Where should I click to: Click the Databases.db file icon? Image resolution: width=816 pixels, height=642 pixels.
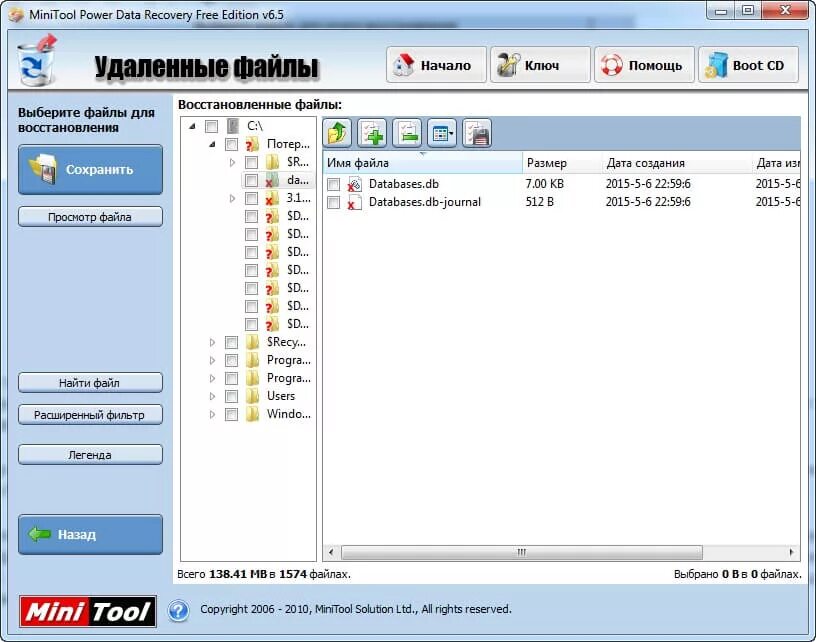[x=355, y=184]
